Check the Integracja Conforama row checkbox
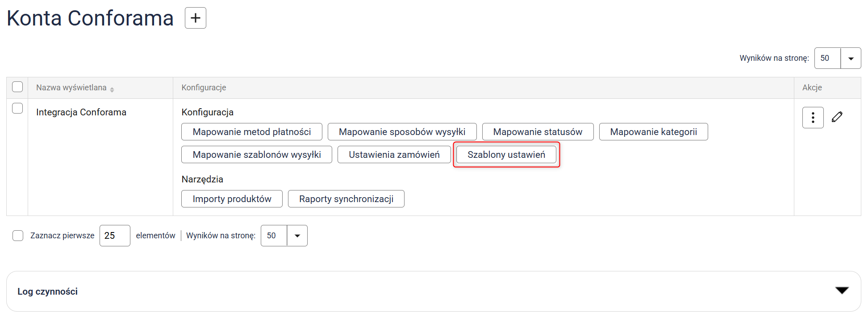Viewport: 868px width, 317px height. (17, 108)
